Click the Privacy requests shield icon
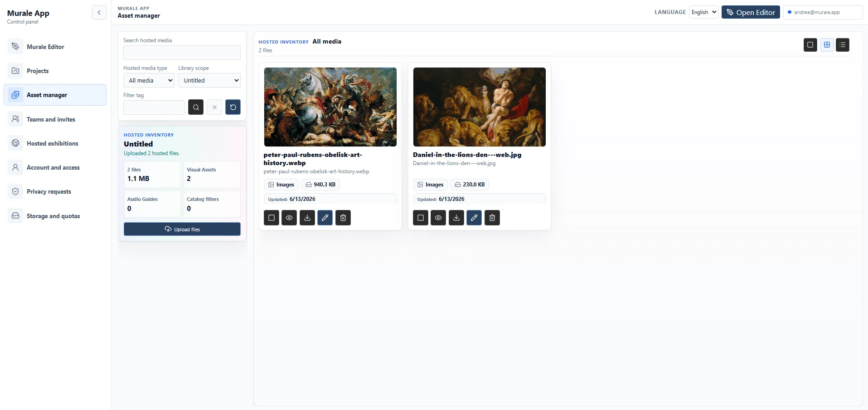Screen dimensions: 868x410 [x=15, y=191]
